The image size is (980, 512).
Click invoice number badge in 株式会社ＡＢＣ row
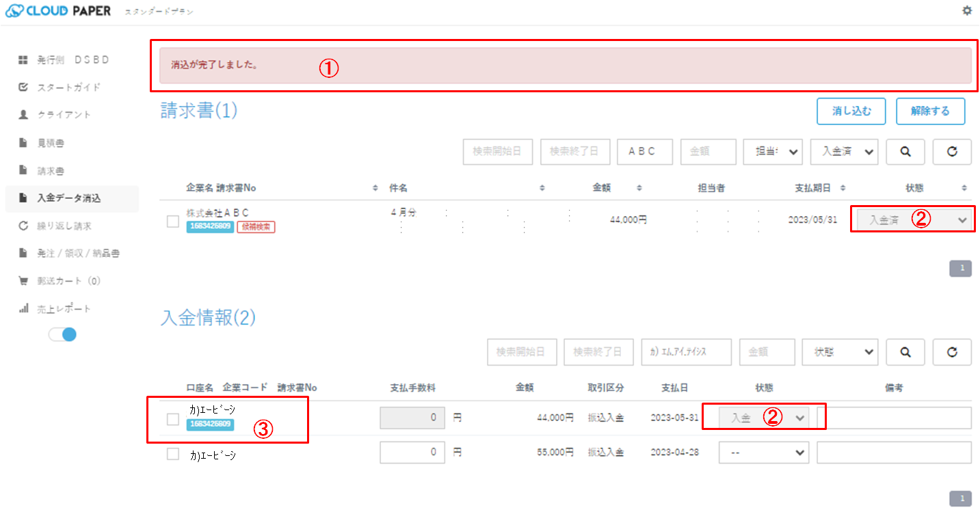210,226
